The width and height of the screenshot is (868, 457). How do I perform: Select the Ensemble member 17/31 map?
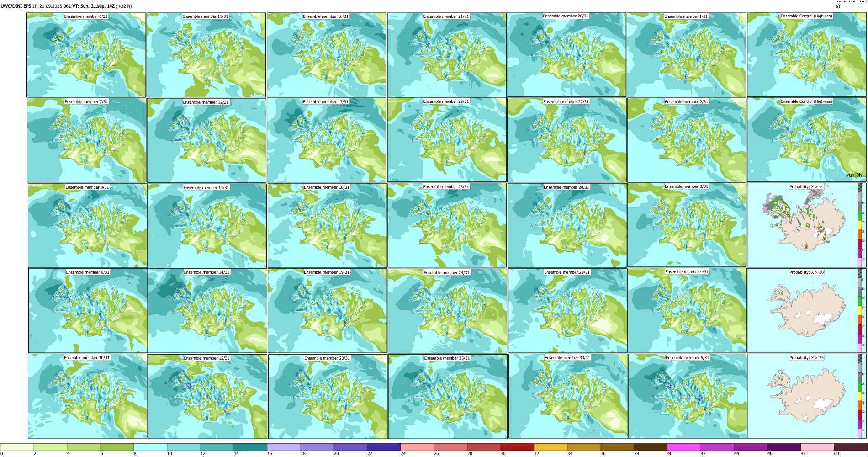327,140
